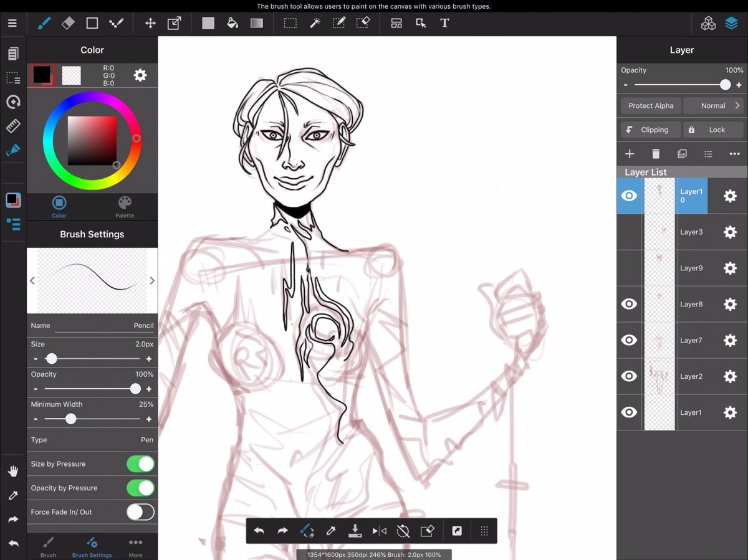Switch to the Brush tab
This screenshot has height=560, width=748.
48,546
